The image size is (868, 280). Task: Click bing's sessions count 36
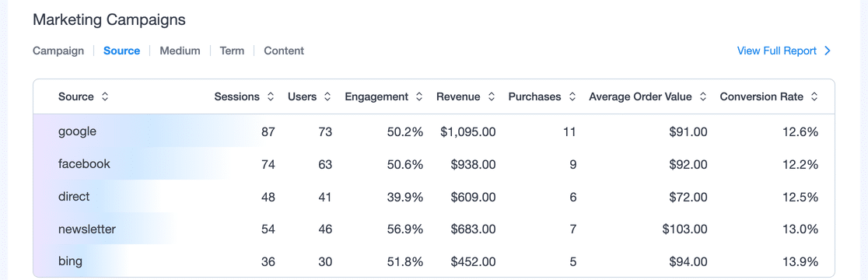point(268,262)
